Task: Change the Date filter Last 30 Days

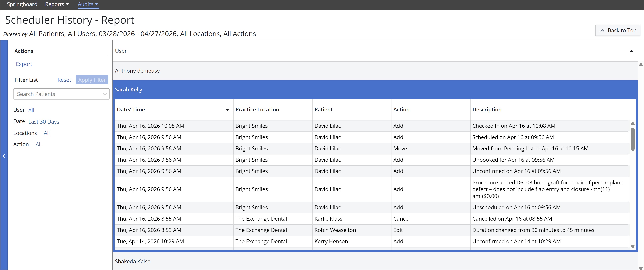Action: (44, 122)
